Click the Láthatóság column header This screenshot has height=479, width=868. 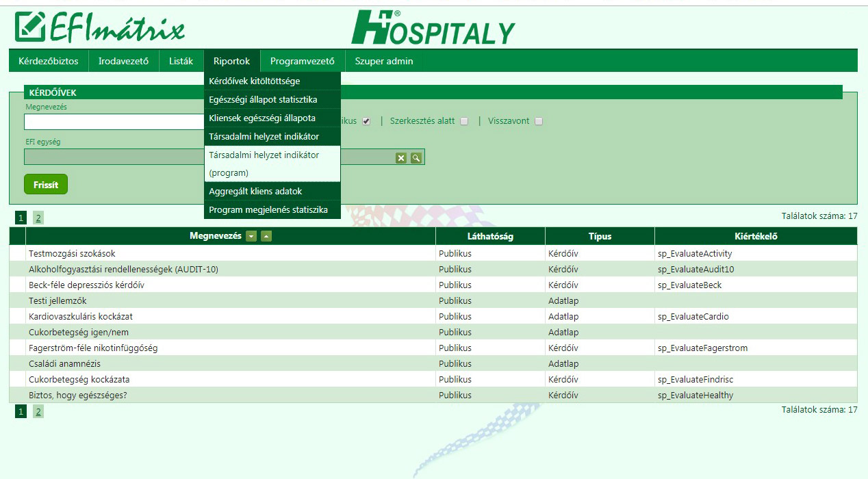click(490, 236)
